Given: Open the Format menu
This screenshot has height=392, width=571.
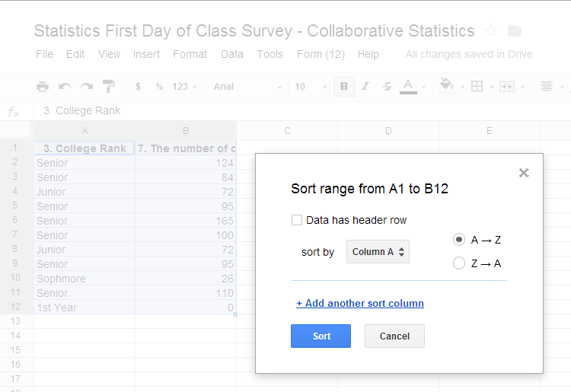Looking at the screenshot, I should click(x=190, y=54).
